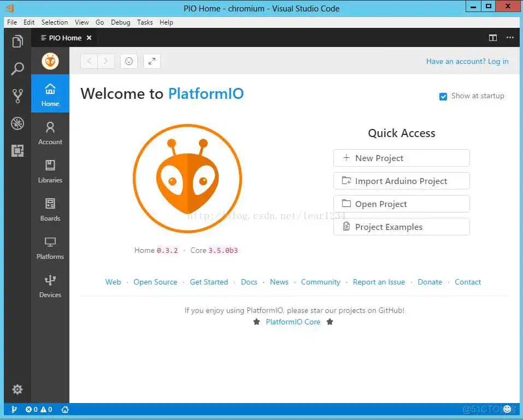Screen dimensions: 523x420
Task: Click the PlatformIO Home icon in status bar
Action: coord(65,409)
